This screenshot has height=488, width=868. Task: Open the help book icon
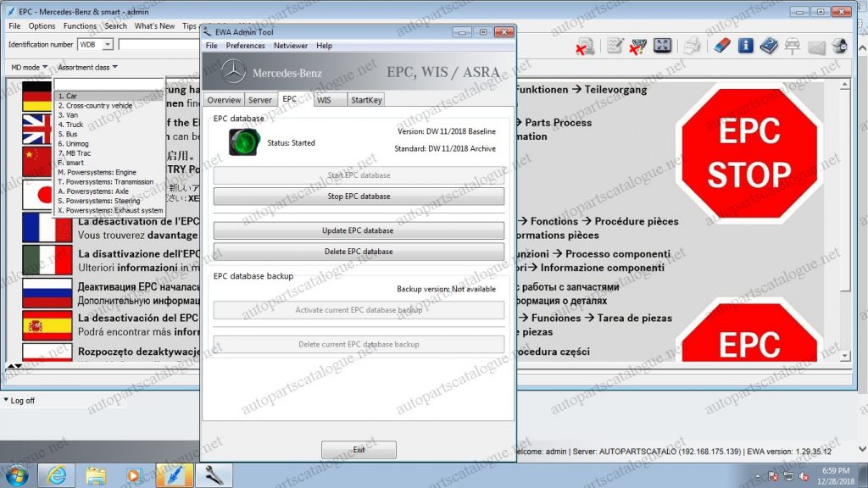(x=768, y=46)
